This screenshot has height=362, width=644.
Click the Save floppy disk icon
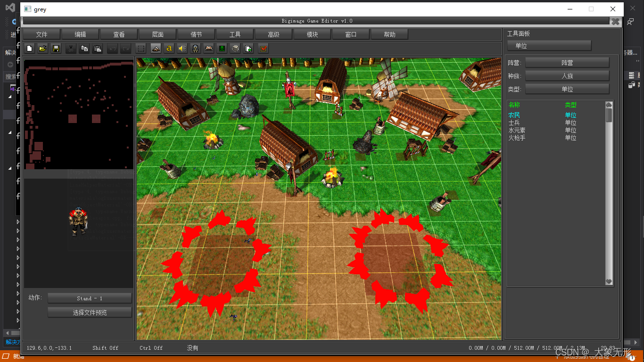point(56,48)
